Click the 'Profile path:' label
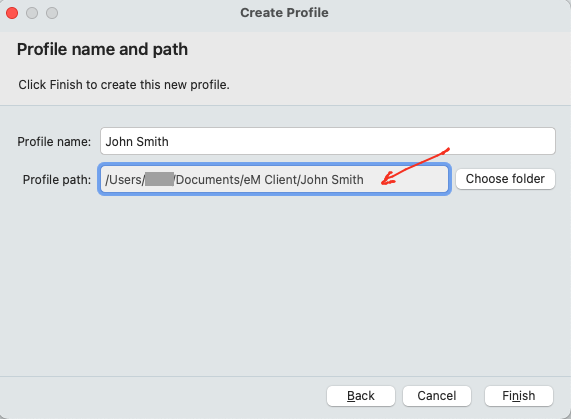This screenshot has width=571, height=419. point(56,179)
